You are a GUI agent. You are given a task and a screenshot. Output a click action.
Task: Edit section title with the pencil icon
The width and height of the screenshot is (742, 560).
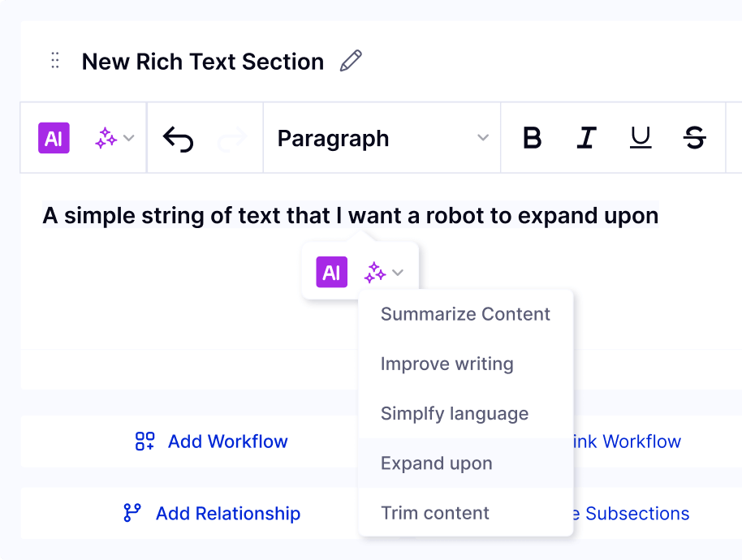[x=352, y=61]
